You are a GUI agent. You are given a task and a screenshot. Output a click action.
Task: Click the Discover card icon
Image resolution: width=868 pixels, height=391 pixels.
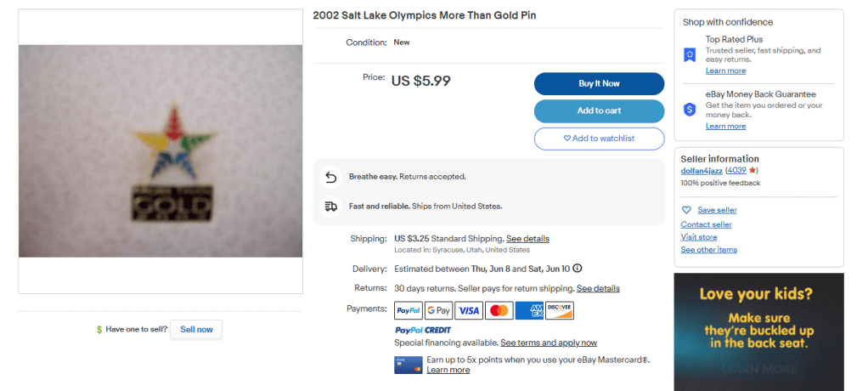[560, 310]
